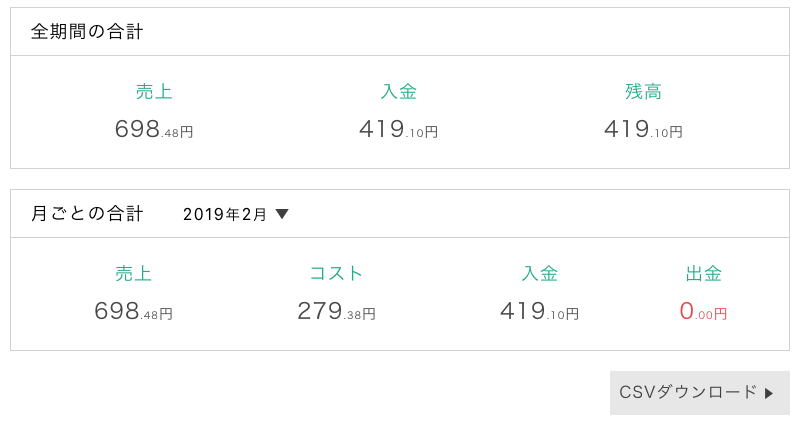Click the all-period sales amount 698.48円
The width and height of the screenshot is (810, 421).
click(x=154, y=129)
